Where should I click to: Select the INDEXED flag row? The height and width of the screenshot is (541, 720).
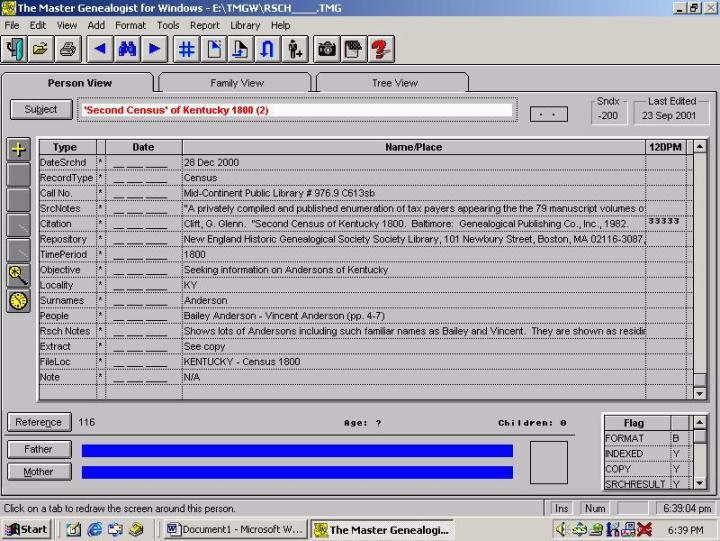(647, 454)
